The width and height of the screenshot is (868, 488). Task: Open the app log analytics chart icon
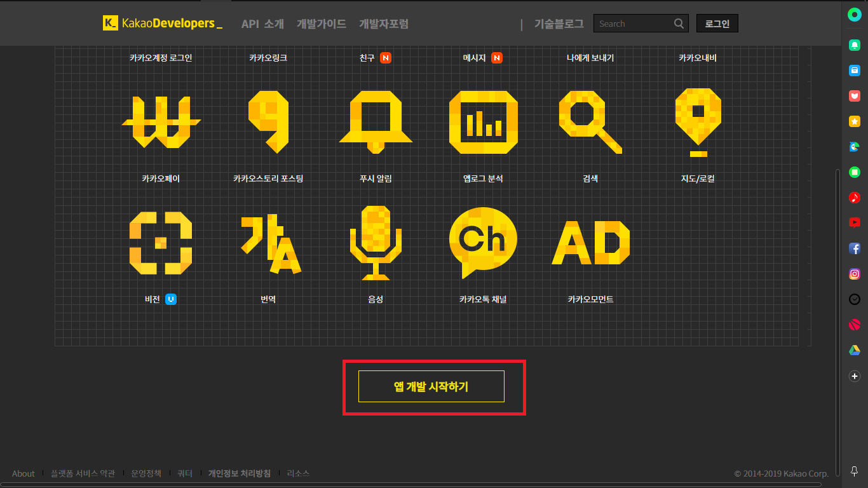click(x=483, y=121)
